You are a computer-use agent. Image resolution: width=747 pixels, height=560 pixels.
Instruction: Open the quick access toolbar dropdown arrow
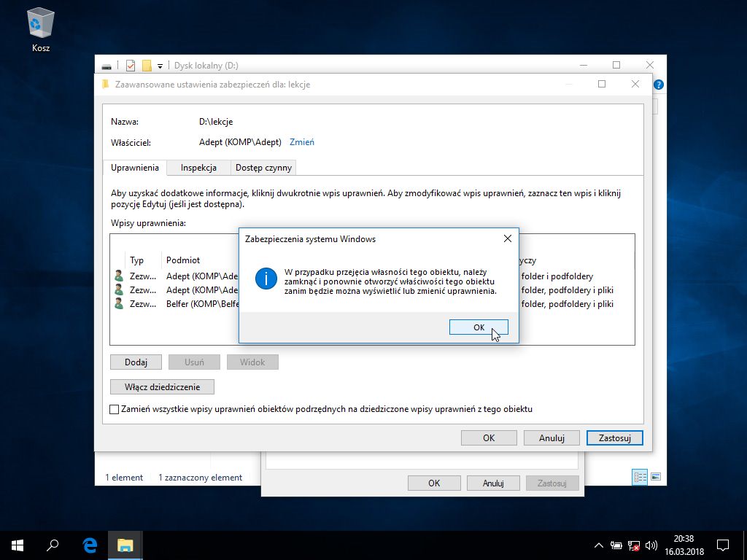(160, 66)
